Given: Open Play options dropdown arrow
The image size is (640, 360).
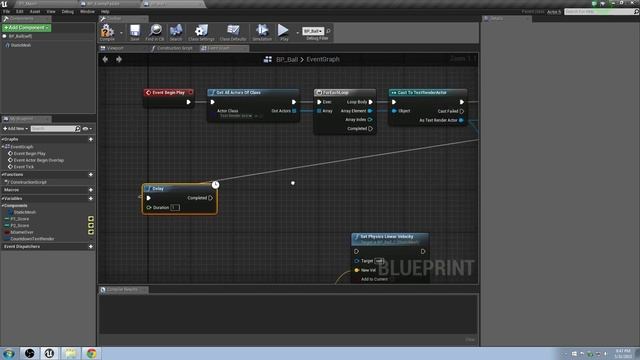Looking at the screenshot, I should tap(297, 32).
